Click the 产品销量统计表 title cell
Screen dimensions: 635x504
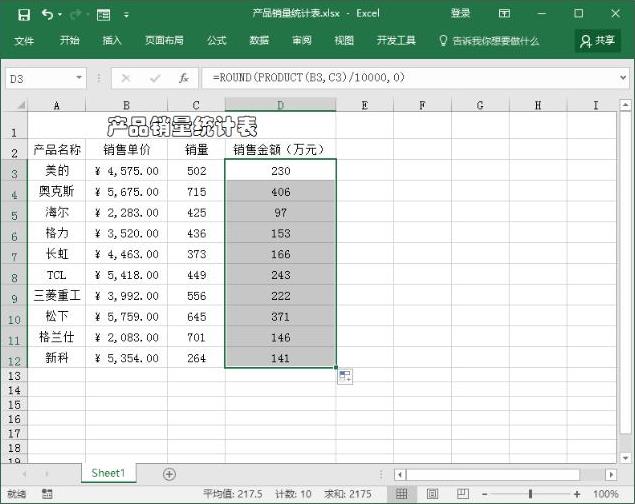point(181,125)
